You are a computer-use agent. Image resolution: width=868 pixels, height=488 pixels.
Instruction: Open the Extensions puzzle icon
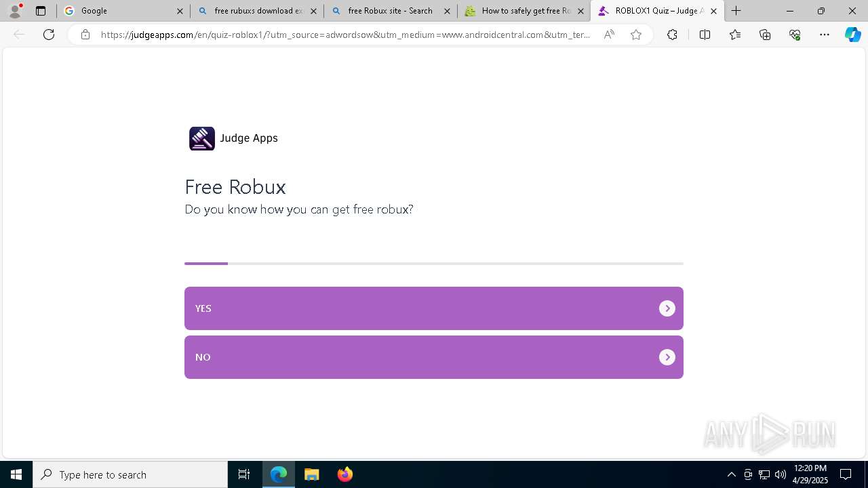672,35
